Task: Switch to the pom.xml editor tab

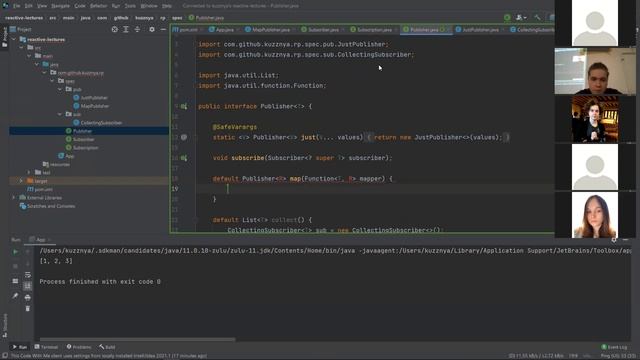Action: [x=186, y=30]
